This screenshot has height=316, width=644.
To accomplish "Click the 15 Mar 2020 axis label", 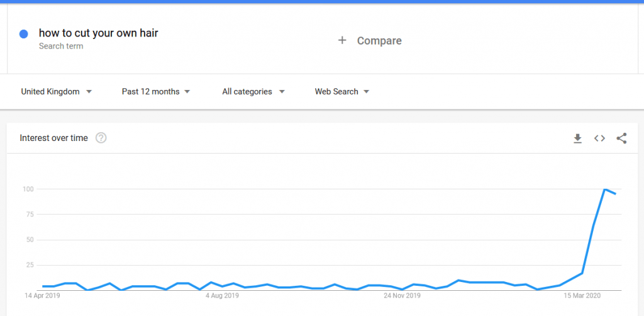I will [x=582, y=295].
